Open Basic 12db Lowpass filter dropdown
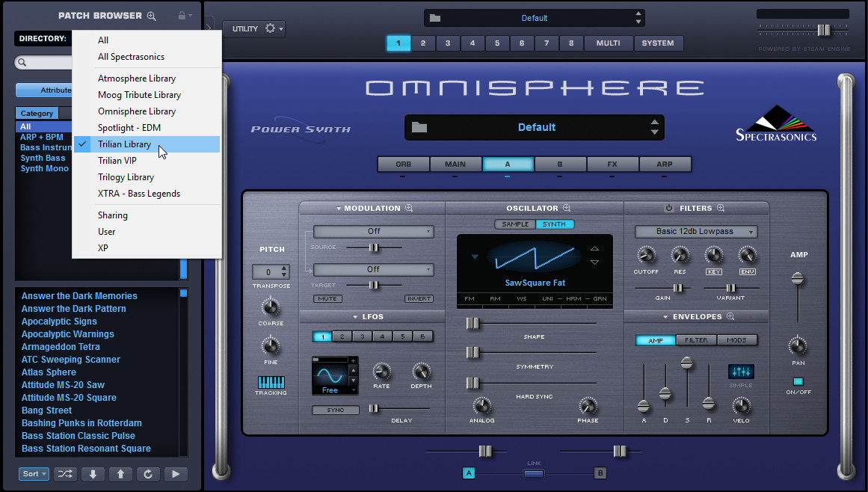 pos(696,231)
